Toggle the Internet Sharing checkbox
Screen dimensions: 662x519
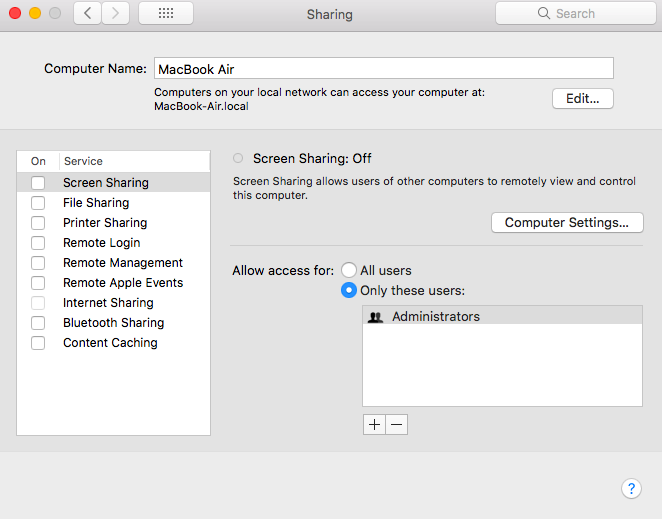pyautogui.click(x=38, y=303)
